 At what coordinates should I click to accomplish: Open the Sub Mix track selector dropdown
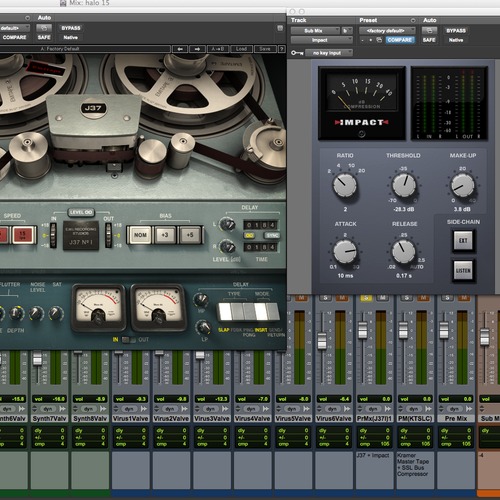(x=315, y=31)
